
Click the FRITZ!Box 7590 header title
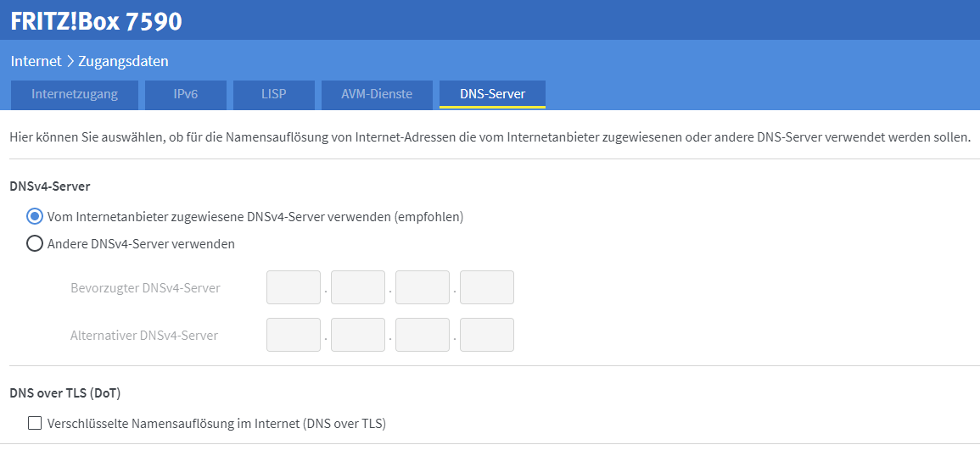point(96,21)
